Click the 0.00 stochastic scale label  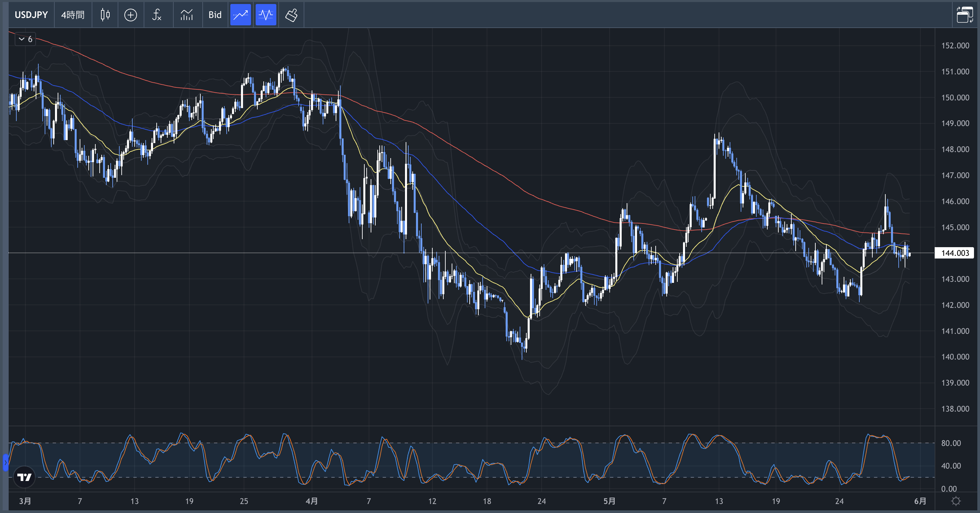pyautogui.click(x=949, y=489)
